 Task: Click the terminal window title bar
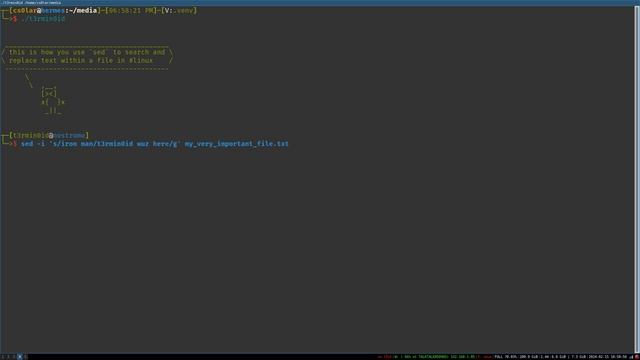[x=320, y=2]
